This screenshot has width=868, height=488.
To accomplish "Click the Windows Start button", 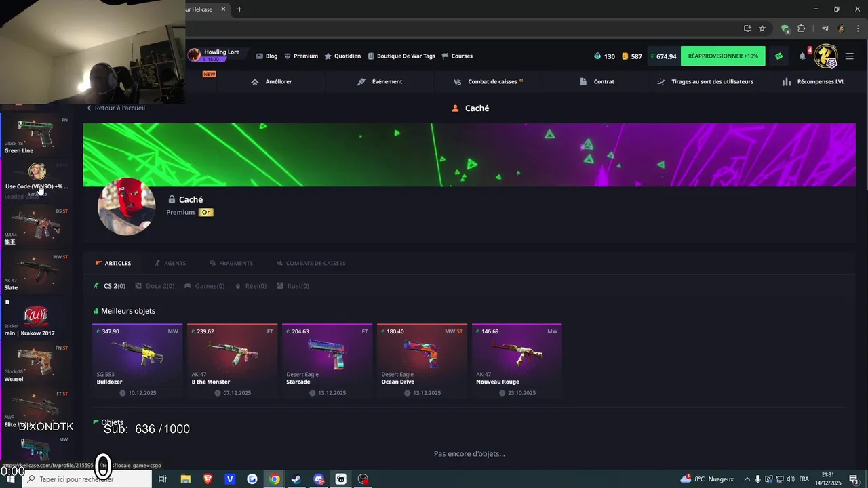I will tap(10, 479).
